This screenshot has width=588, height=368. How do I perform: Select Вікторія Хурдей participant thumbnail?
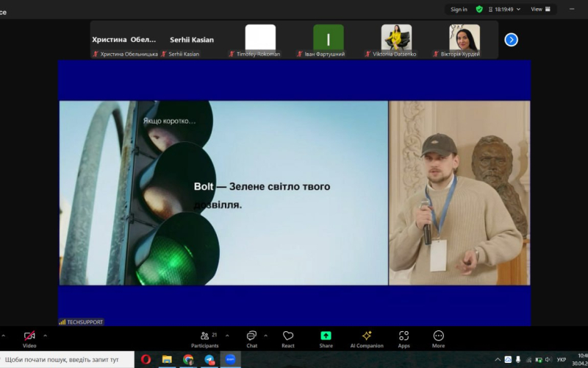(x=465, y=40)
